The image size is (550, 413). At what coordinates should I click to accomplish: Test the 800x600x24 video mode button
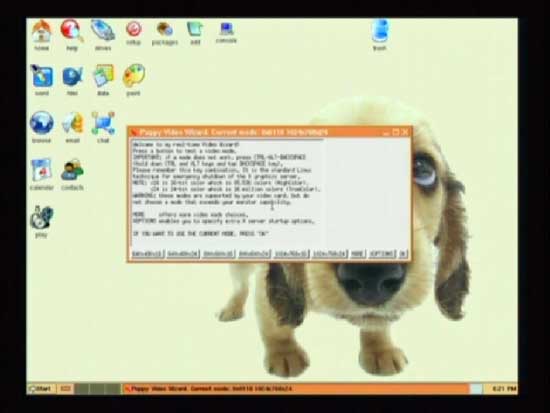[x=254, y=254]
